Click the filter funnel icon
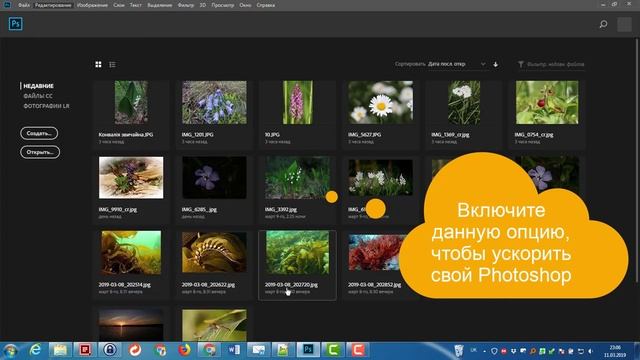640x360 pixels. tap(521, 64)
